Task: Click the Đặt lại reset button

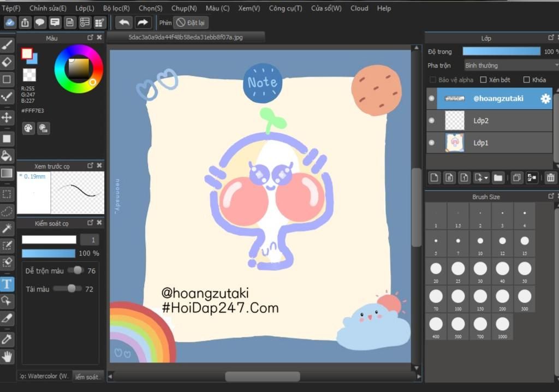Action: [191, 22]
